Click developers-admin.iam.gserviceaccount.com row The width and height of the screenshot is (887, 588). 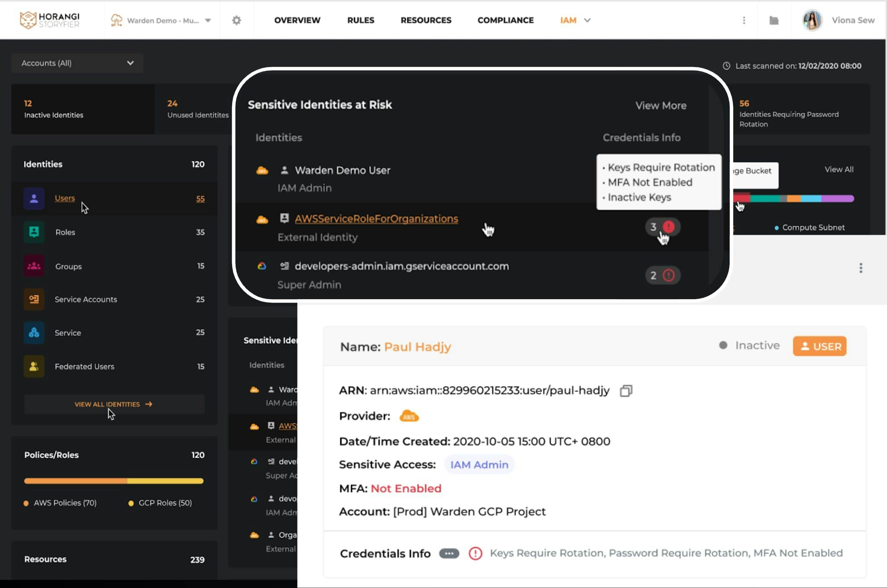pos(471,275)
